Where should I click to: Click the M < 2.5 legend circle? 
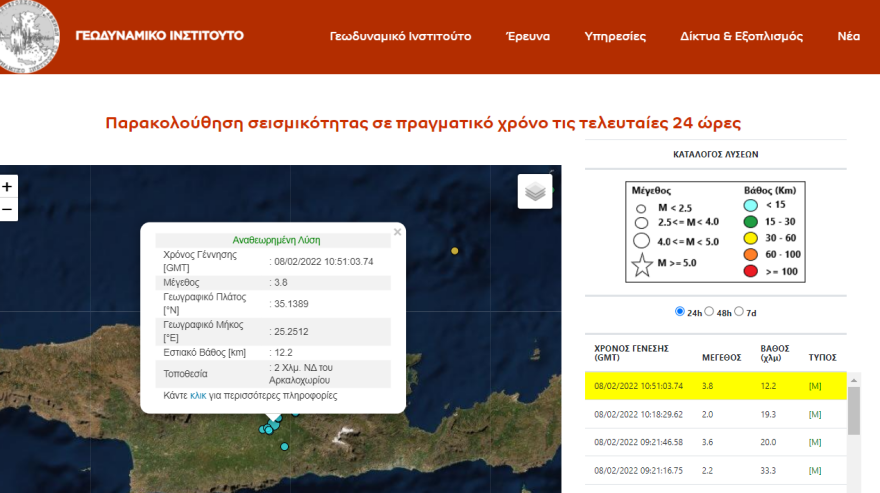pyautogui.click(x=641, y=208)
